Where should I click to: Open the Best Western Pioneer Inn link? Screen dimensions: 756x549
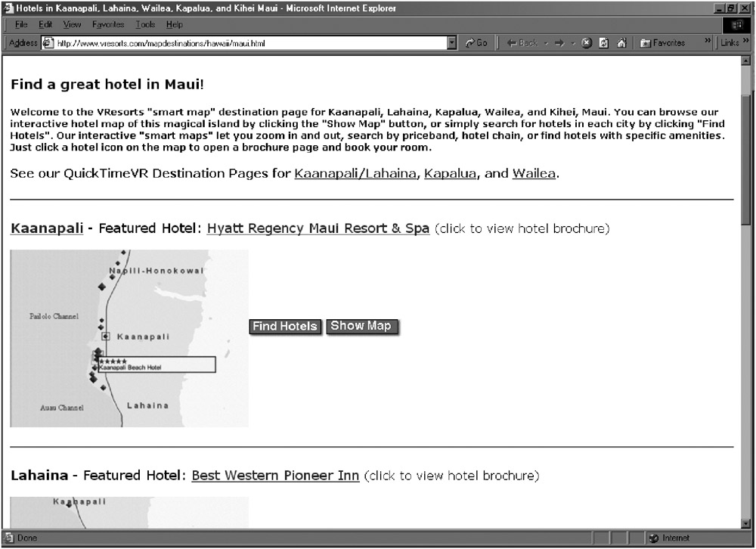pos(275,476)
